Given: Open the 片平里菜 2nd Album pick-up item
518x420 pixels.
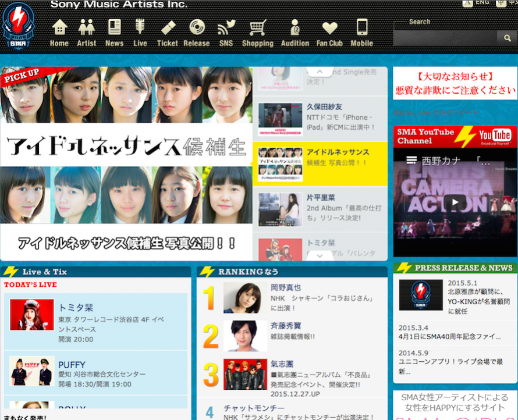Looking at the screenshot, I should point(320,209).
